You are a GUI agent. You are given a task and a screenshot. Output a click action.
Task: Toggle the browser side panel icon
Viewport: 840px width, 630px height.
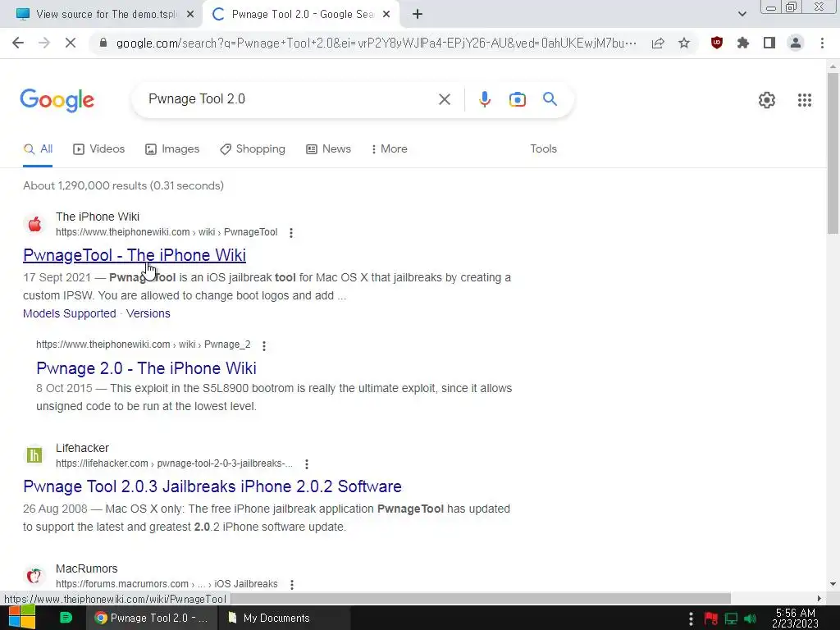point(769,43)
